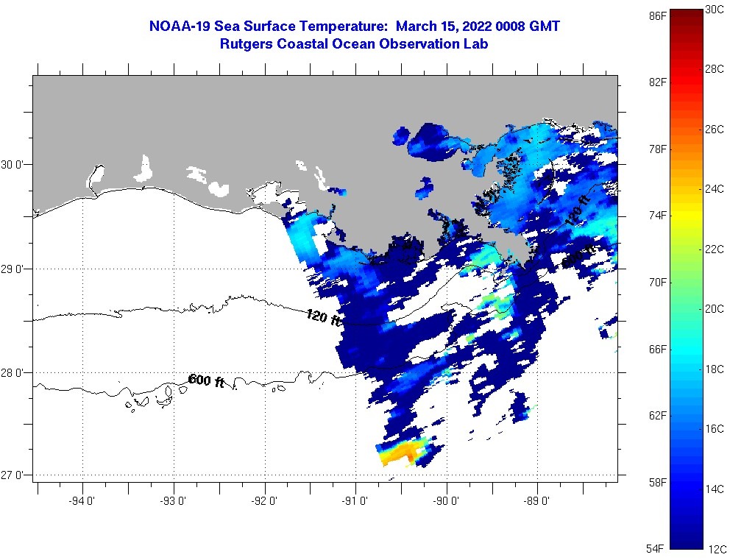Image resolution: width=730 pixels, height=560 pixels.
Task: Click the 86F colorbar label
Action: [657, 16]
